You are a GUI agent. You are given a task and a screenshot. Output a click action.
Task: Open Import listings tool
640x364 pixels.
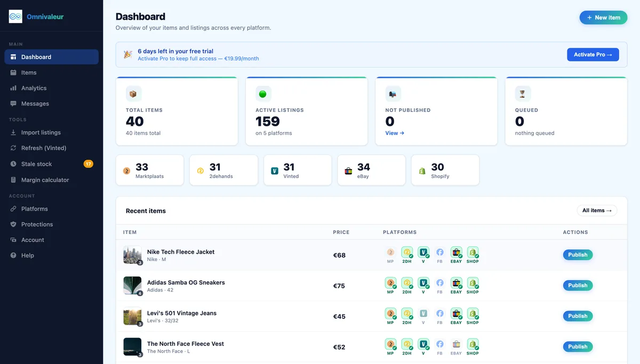click(51, 132)
